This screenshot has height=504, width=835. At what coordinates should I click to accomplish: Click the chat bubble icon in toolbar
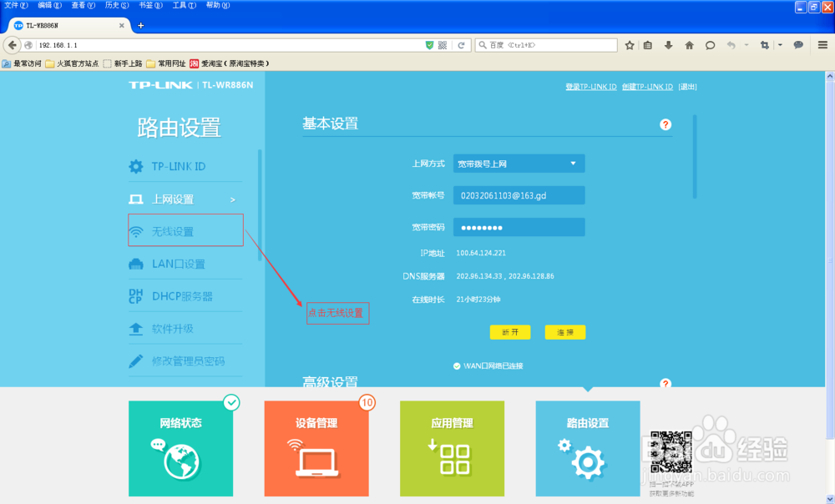pyautogui.click(x=710, y=45)
